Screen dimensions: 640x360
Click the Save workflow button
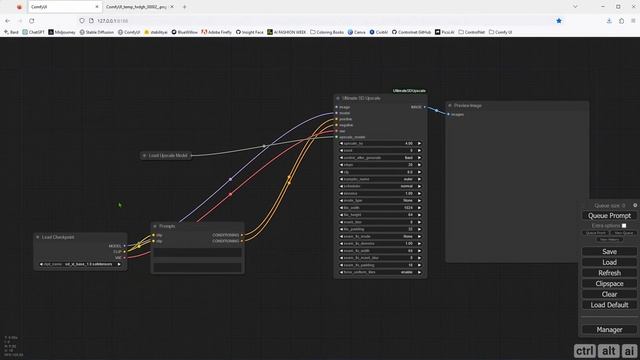click(x=609, y=252)
